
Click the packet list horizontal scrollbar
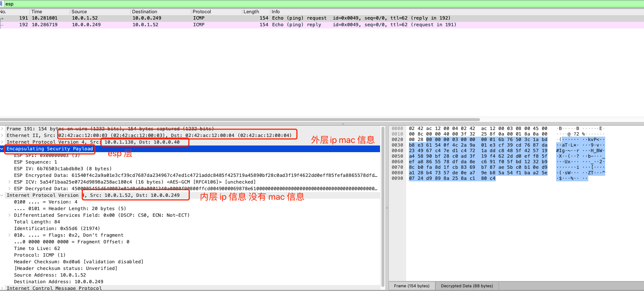point(240,120)
